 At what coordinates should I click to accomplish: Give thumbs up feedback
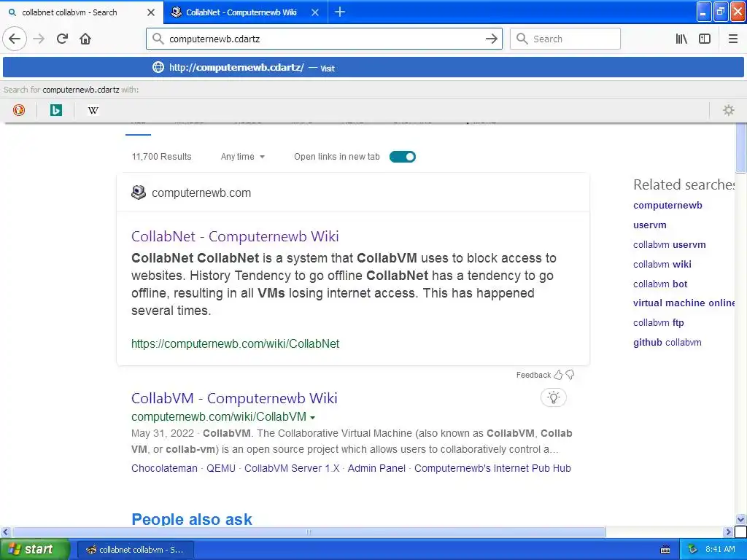pyautogui.click(x=558, y=375)
